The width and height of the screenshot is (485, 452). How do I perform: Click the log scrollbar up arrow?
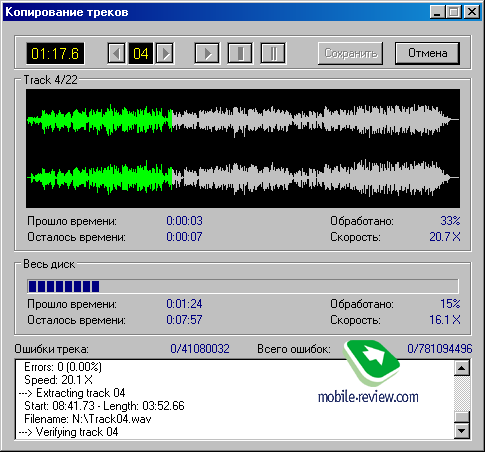(462, 368)
